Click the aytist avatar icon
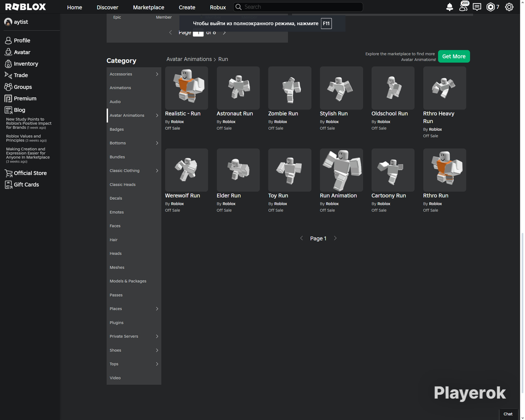The height and width of the screenshot is (420, 525). pyautogui.click(x=8, y=22)
